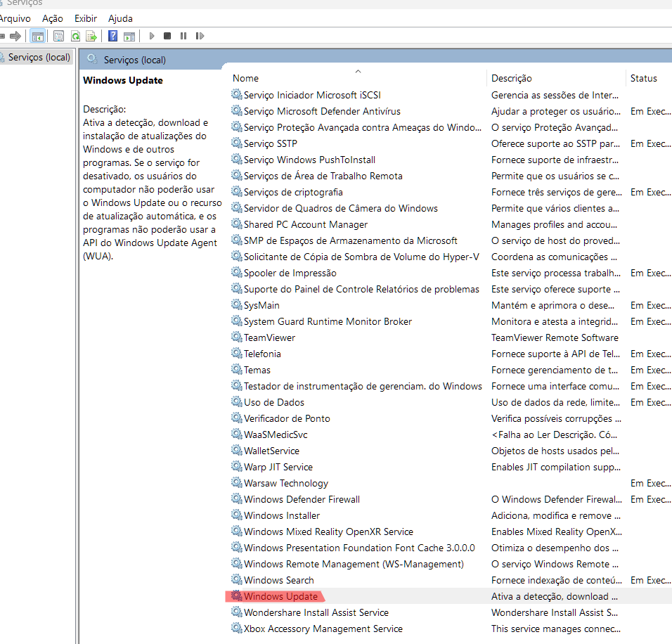Select Servidor de Quadros de Câmera do Windows
The image size is (672, 644).
pos(341,208)
